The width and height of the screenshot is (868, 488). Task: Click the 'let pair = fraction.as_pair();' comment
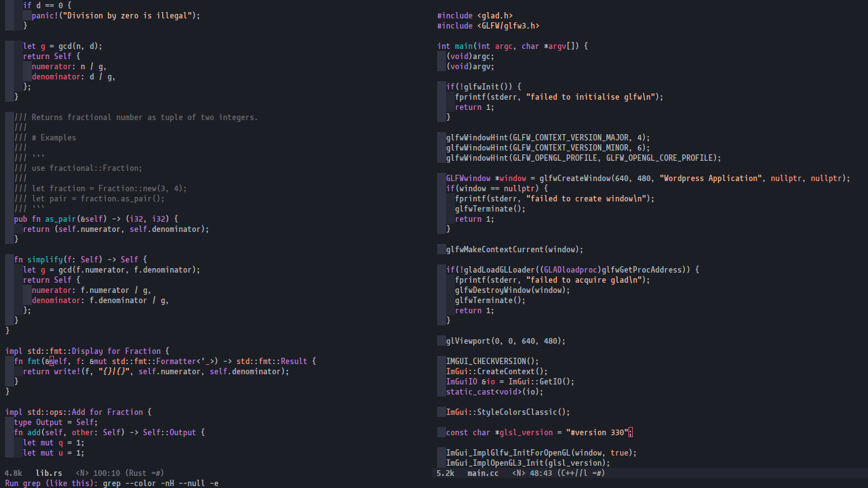click(89, 199)
